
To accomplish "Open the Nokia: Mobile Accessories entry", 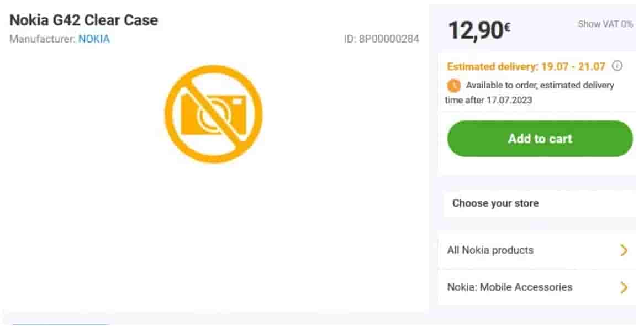I will tap(537, 287).
